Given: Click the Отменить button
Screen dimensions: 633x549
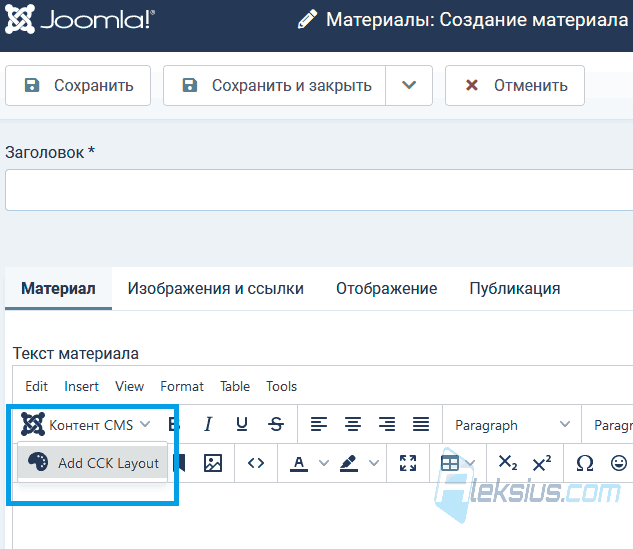Looking at the screenshot, I should click(515, 86).
